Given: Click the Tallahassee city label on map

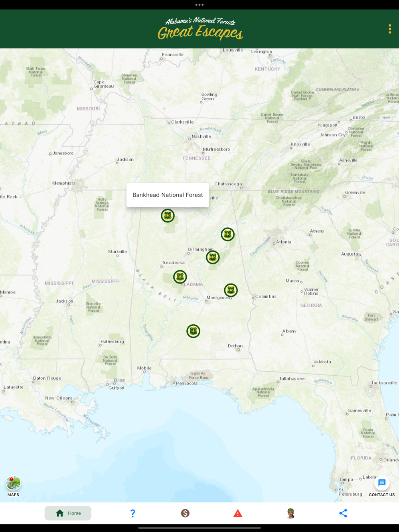Looking at the screenshot, I should 292,379.
